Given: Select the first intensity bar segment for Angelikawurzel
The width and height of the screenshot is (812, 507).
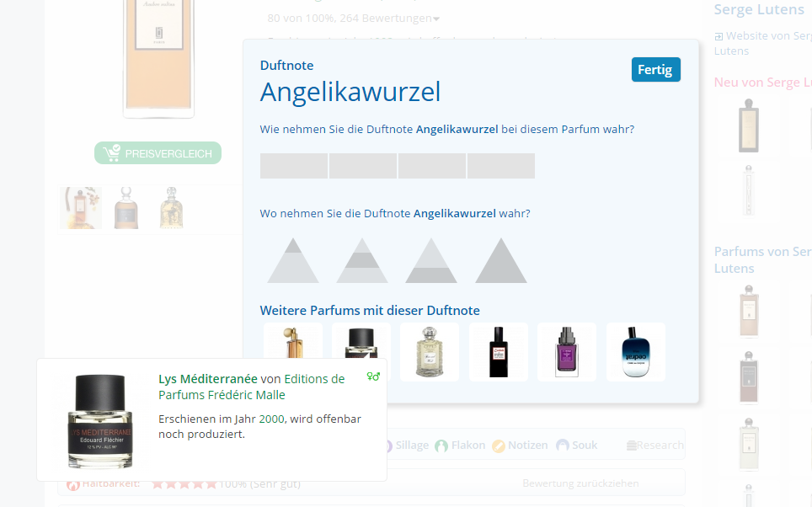Looking at the screenshot, I should click(x=294, y=166).
